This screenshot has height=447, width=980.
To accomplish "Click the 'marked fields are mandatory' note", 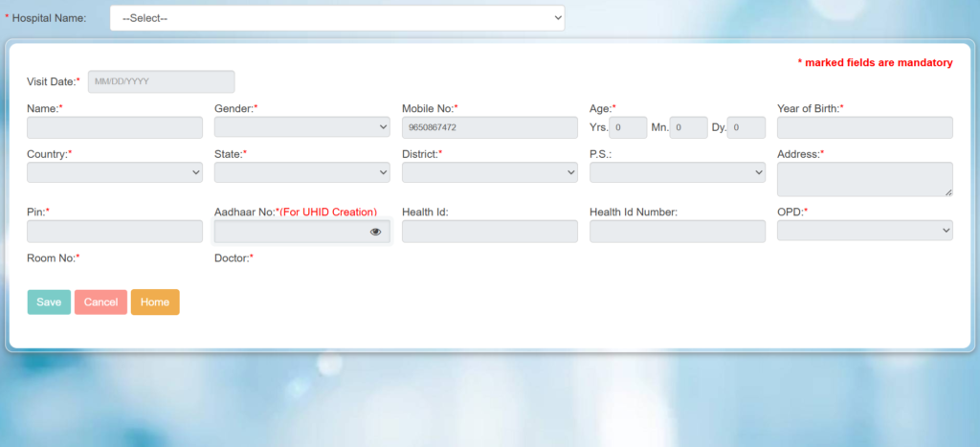I will point(875,62).
